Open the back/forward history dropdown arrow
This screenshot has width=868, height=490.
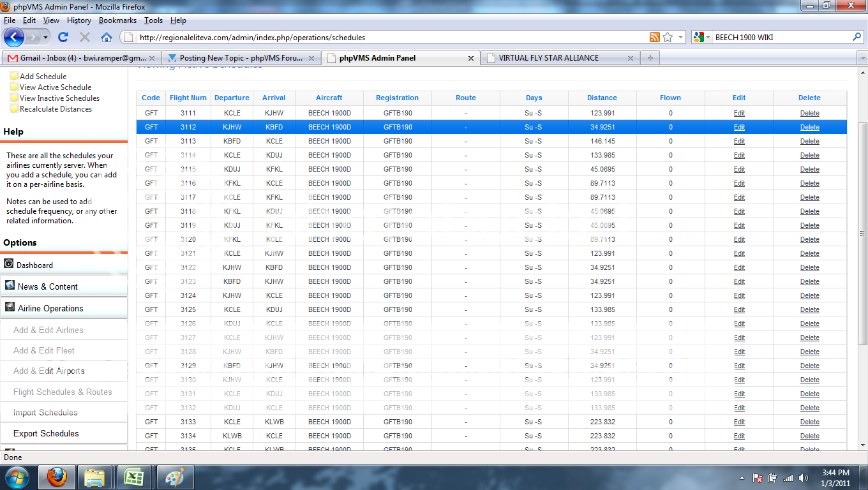[x=45, y=37]
